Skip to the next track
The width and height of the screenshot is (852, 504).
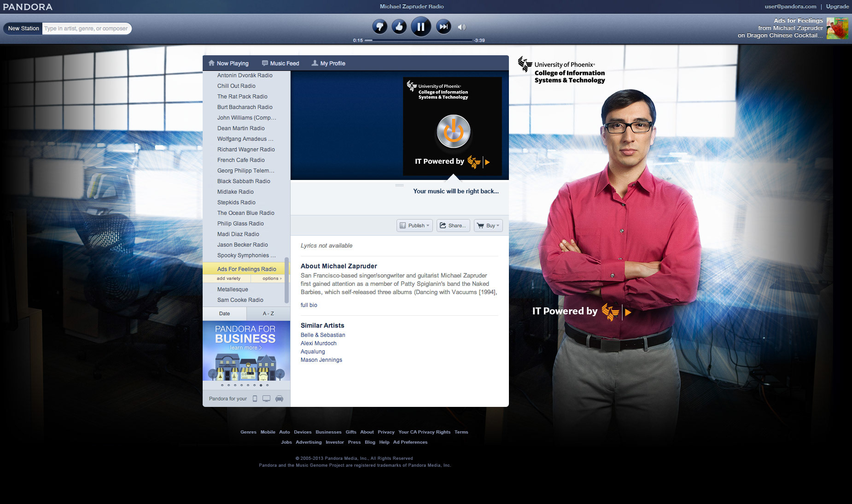click(x=444, y=27)
